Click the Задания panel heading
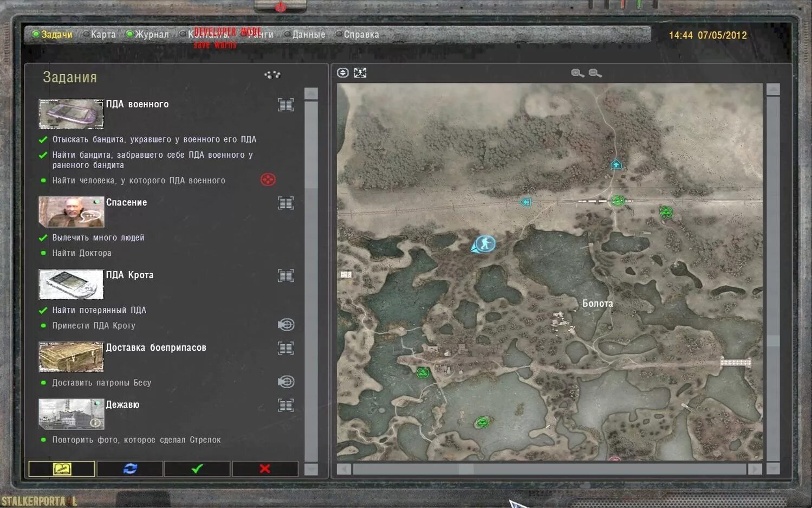This screenshot has width=812, height=508. tap(70, 78)
